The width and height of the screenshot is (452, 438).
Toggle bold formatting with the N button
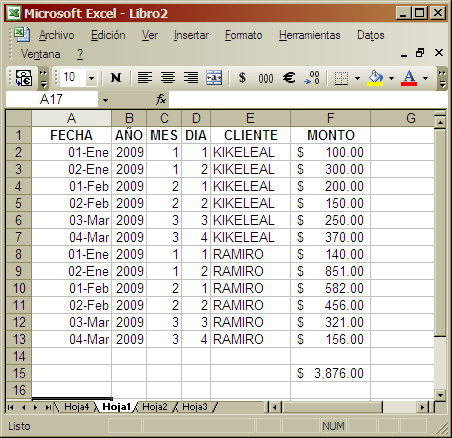116,78
